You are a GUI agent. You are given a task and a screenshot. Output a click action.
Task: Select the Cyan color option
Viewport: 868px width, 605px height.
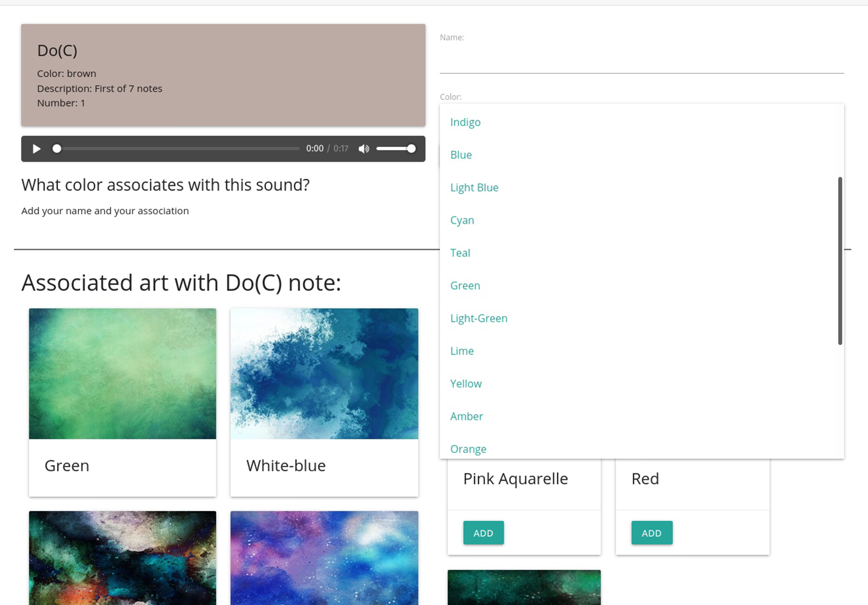pos(641,220)
